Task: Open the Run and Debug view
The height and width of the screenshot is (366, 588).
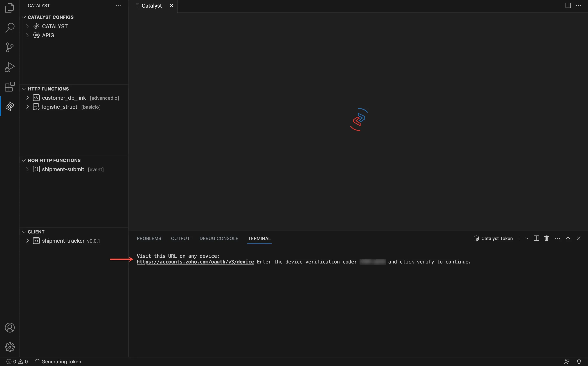Action: [x=10, y=67]
